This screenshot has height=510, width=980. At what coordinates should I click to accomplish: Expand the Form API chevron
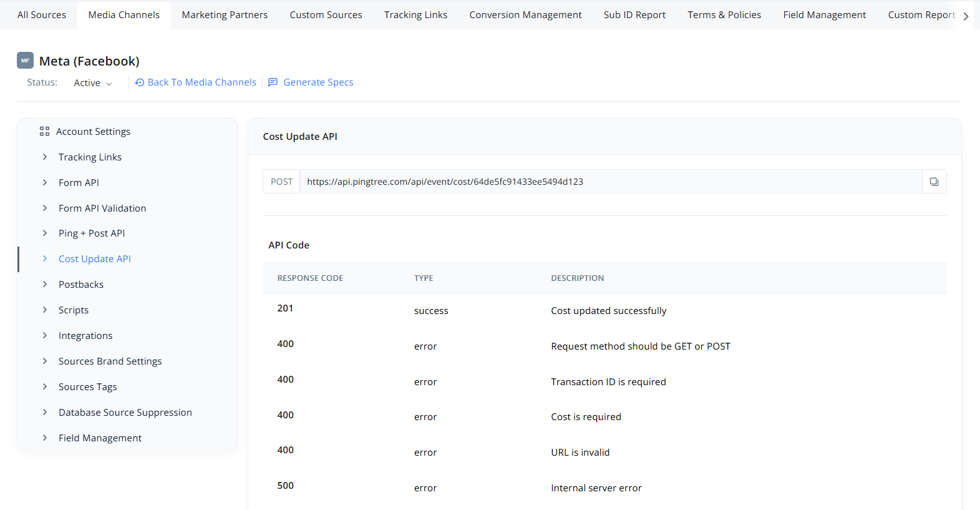[44, 182]
